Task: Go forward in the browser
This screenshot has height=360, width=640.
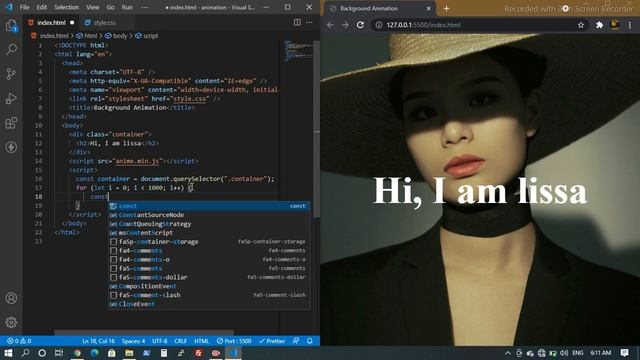Action: tap(345, 25)
